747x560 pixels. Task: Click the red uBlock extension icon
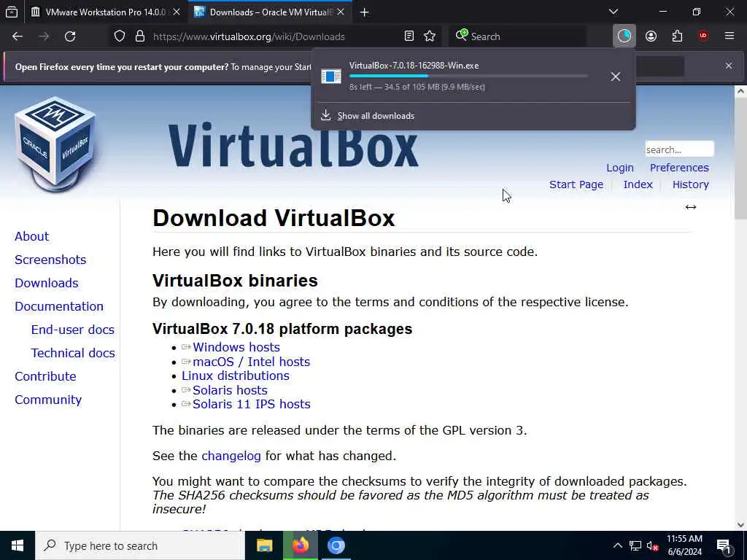(x=703, y=36)
